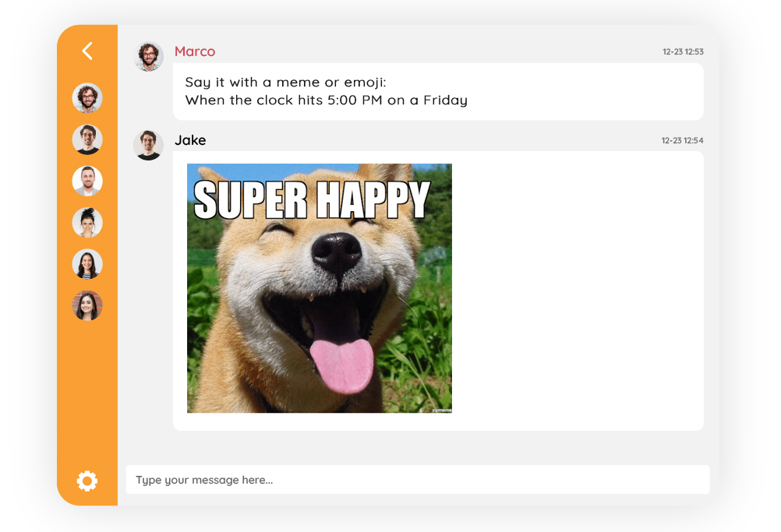Choose sidebar contact wearing gray blazer
Image resolution: width=781 pixels, height=532 pixels.
pyautogui.click(x=87, y=181)
